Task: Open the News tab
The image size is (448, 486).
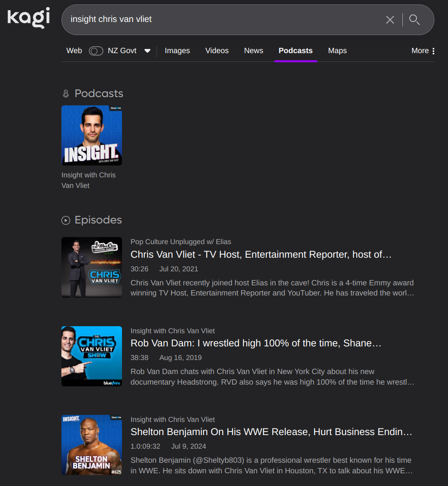Action: [254, 51]
